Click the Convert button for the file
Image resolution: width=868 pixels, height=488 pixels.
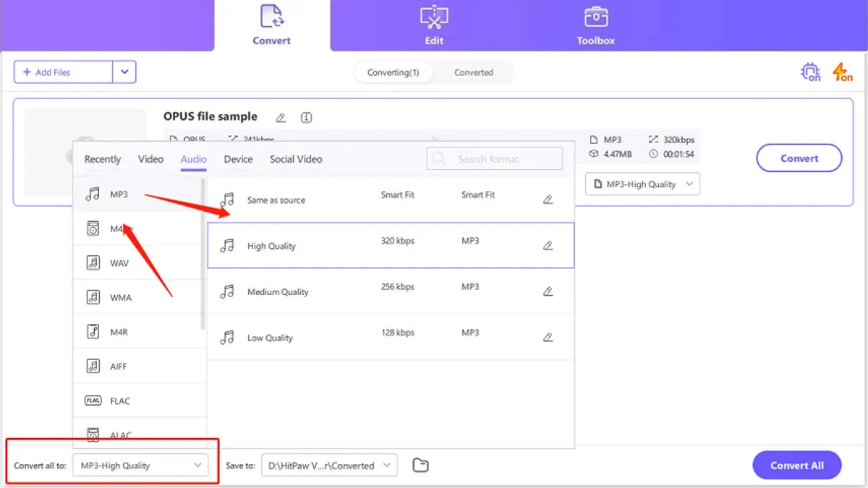click(799, 158)
